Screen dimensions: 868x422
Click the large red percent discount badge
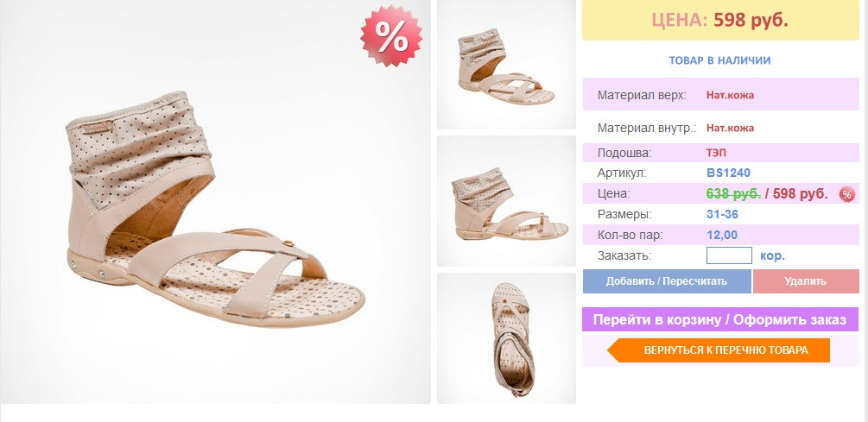coord(391,36)
